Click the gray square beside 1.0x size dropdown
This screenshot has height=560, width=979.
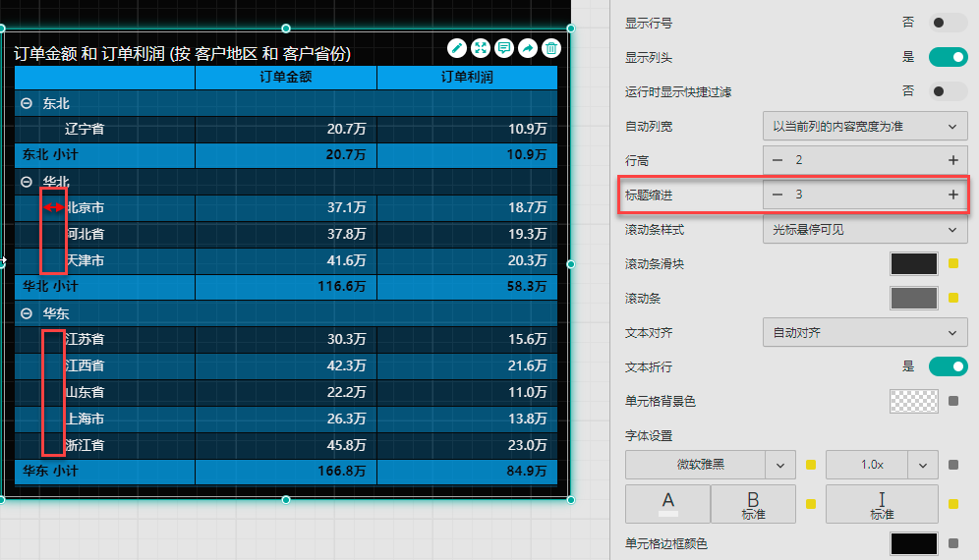953,465
